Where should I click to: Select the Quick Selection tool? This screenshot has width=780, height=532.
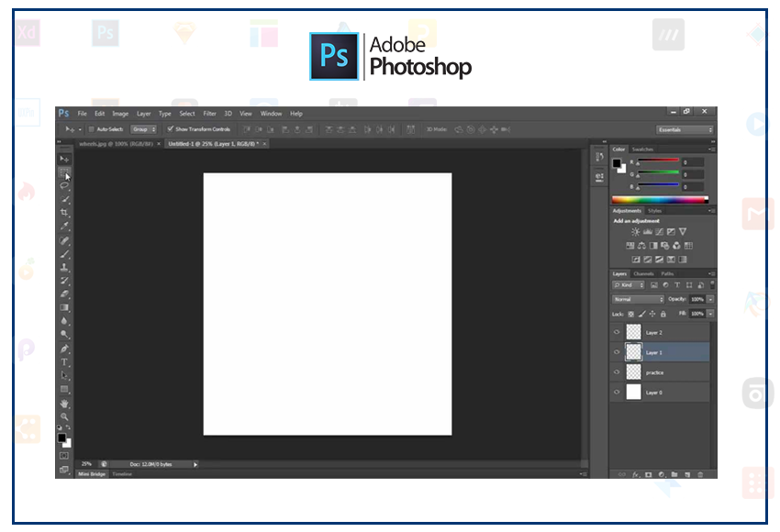[x=64, y=199]
